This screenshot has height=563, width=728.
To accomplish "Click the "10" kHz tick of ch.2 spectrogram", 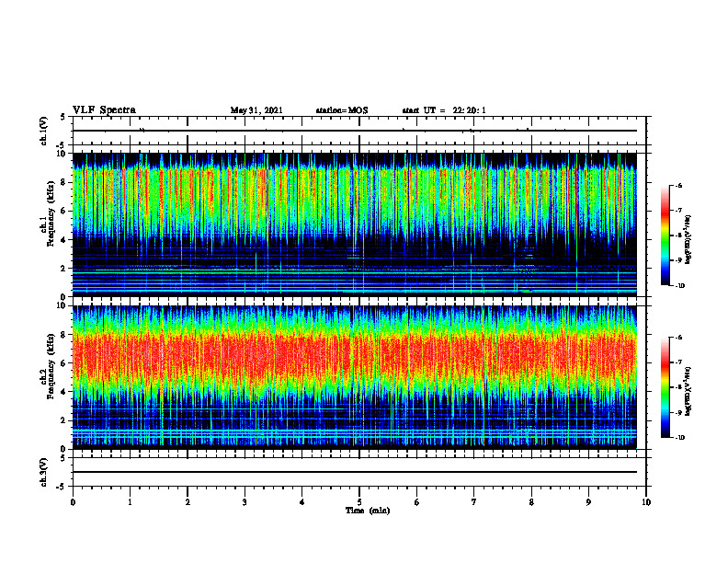I will (62, 305).
